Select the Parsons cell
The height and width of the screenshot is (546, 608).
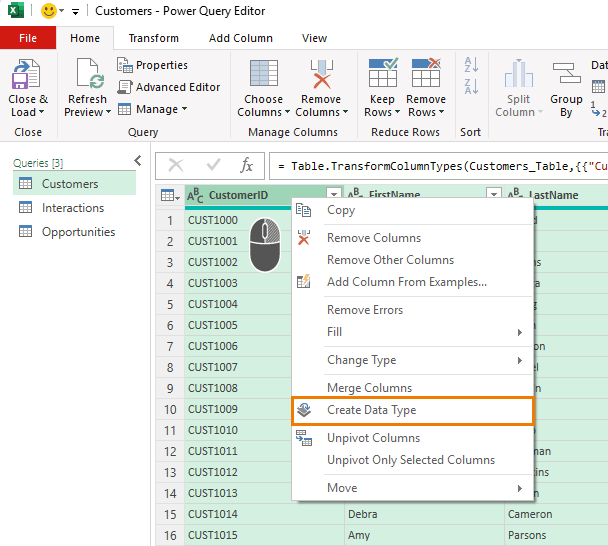556,535
